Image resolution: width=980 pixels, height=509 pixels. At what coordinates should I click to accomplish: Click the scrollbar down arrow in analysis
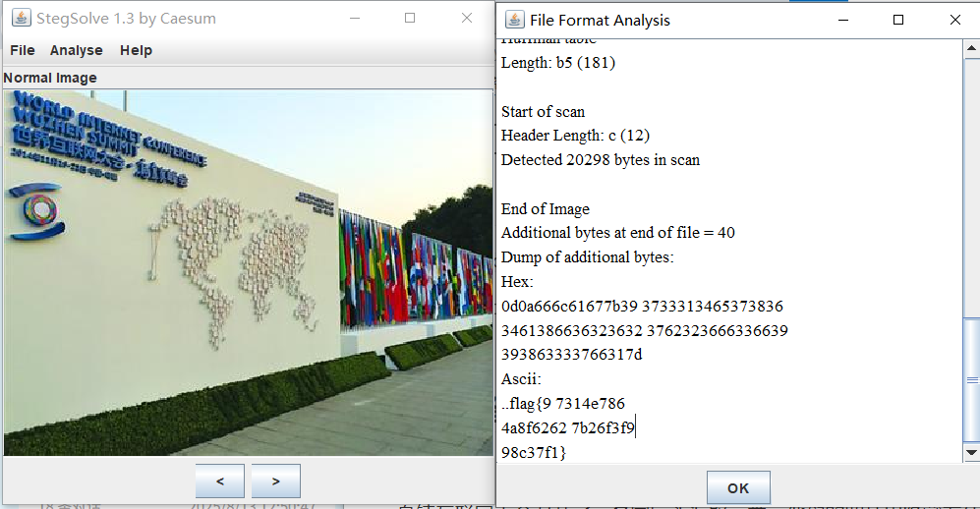pos(971,452)
